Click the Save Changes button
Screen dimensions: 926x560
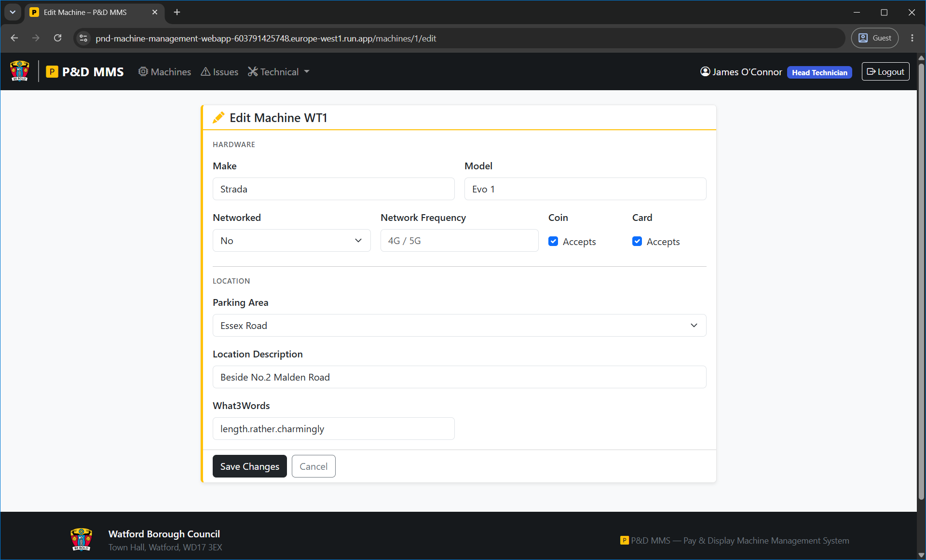pyautogui.click(x=250, y=466)
